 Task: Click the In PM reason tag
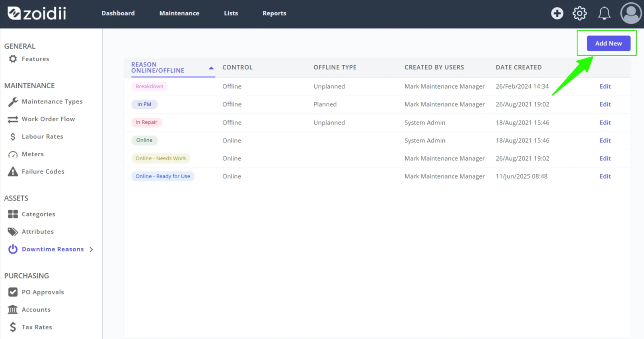[x=144, y=104]
